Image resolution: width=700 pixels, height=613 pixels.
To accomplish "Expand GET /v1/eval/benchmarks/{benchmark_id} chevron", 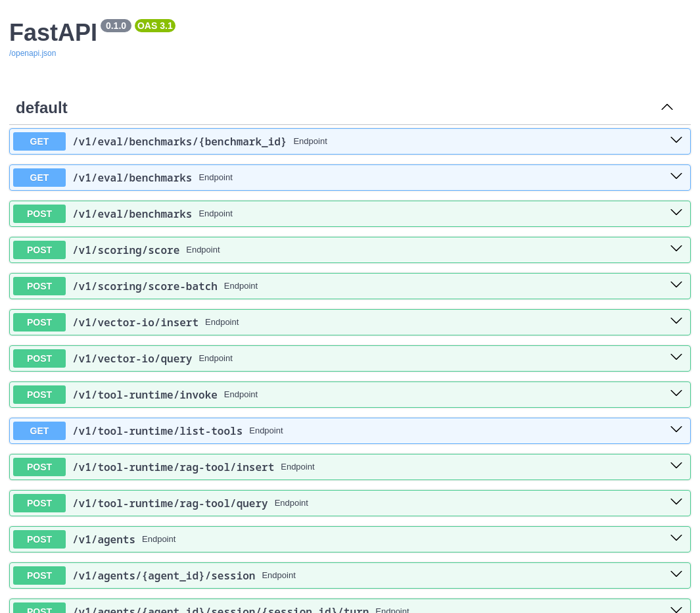I will [x=676, y=141].
